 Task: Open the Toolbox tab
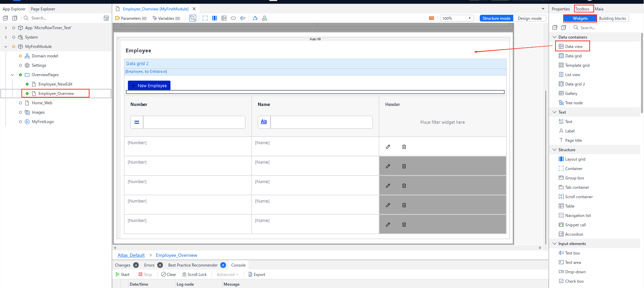pos(582,9)
